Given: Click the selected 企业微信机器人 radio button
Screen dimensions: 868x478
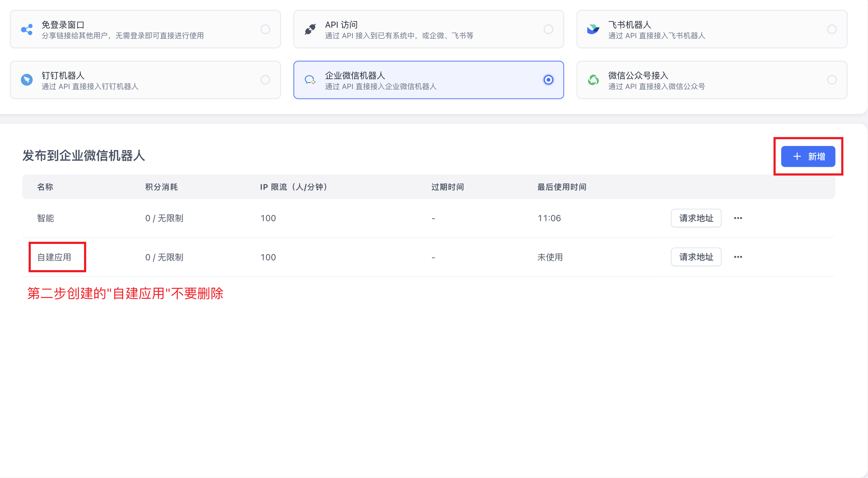Looking at the screenshot, I should (548, 80).
